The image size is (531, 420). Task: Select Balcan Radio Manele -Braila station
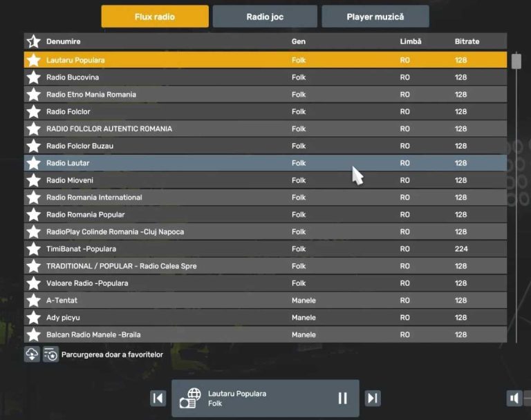[x=93, y=335]
